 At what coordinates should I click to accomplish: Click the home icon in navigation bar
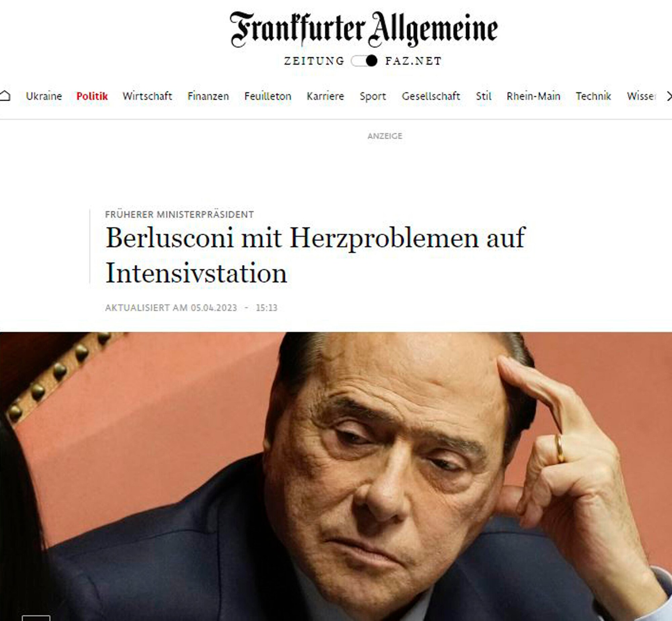click(x=5, y=96)
